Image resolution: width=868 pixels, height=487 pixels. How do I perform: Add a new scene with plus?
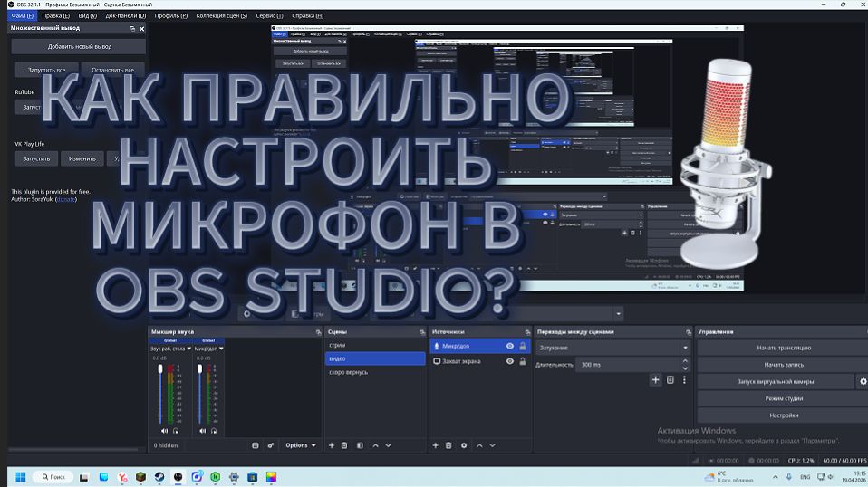click(332, 445)
